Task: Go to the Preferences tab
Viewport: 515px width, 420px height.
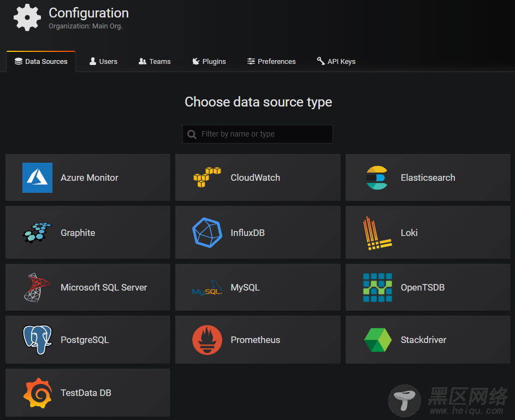Action: click(271, 61)
